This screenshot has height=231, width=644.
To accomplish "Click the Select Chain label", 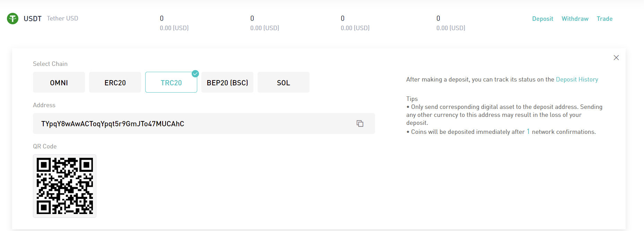I will 50,64.
